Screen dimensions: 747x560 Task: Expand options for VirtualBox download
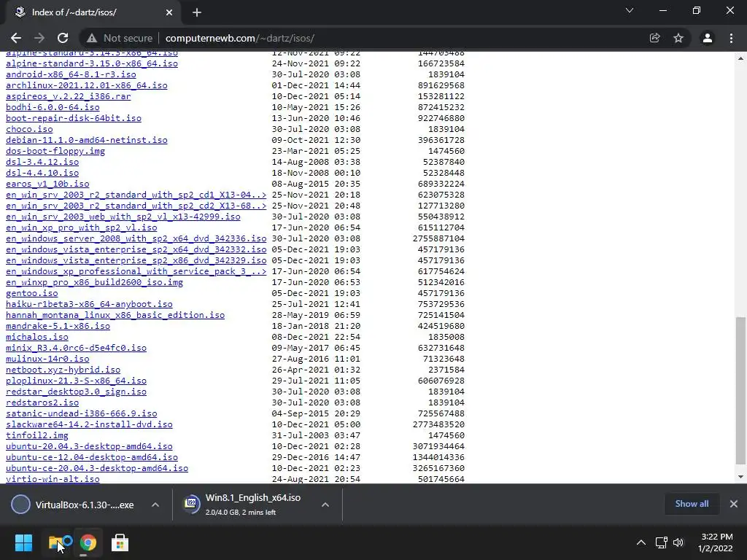155,505
